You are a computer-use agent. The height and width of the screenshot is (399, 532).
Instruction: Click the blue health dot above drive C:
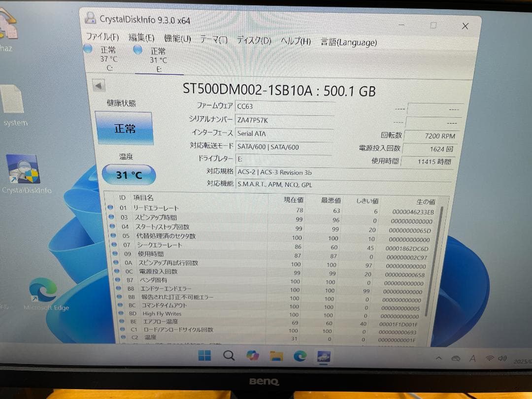click(88, 49)
